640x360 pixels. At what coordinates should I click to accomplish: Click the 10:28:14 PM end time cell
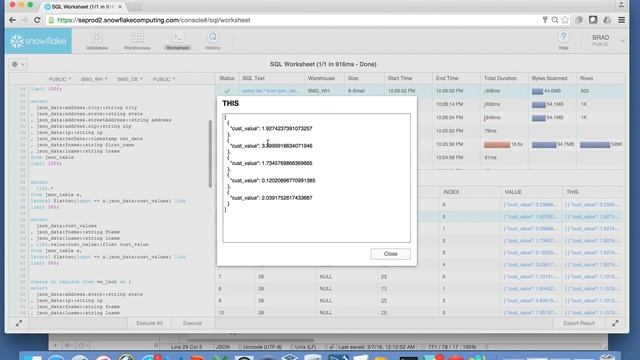[x=449, y=104]
